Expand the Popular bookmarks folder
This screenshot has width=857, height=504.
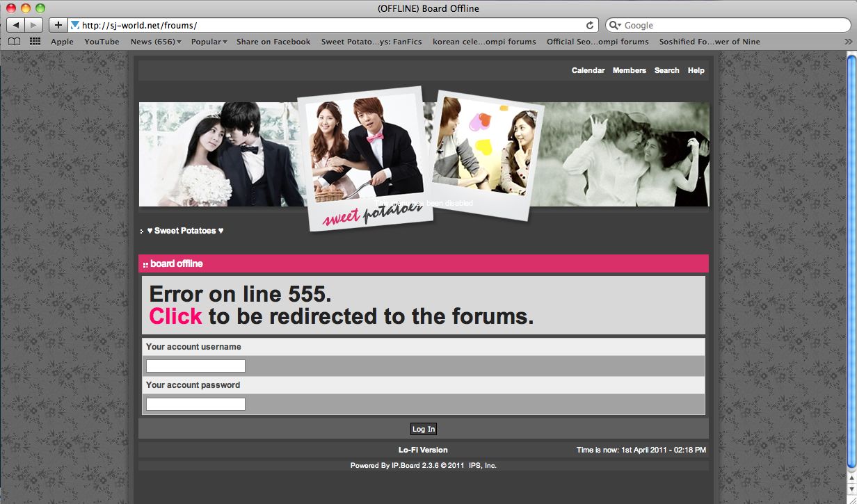point(209,42)
